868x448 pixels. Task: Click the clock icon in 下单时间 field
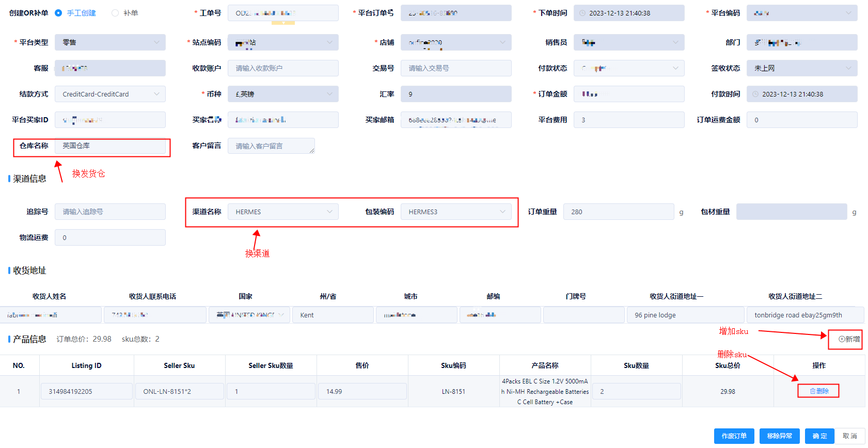click(x=582, y=13)
